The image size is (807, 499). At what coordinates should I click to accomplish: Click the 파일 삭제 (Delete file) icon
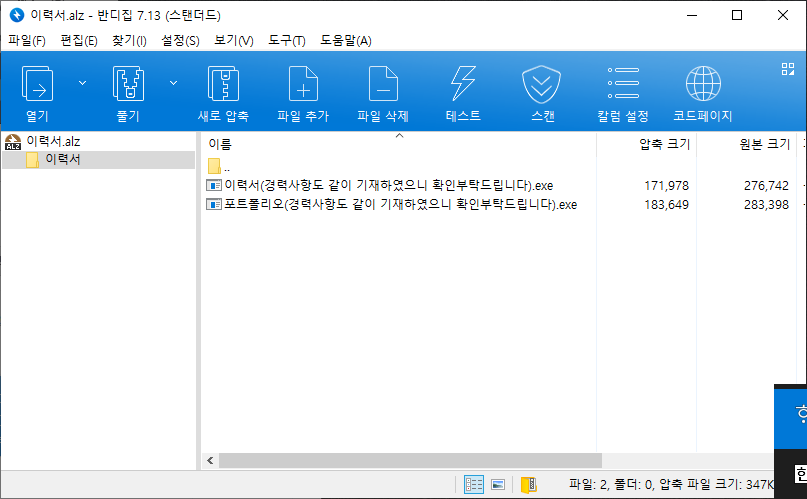click(x=383, y=85)
